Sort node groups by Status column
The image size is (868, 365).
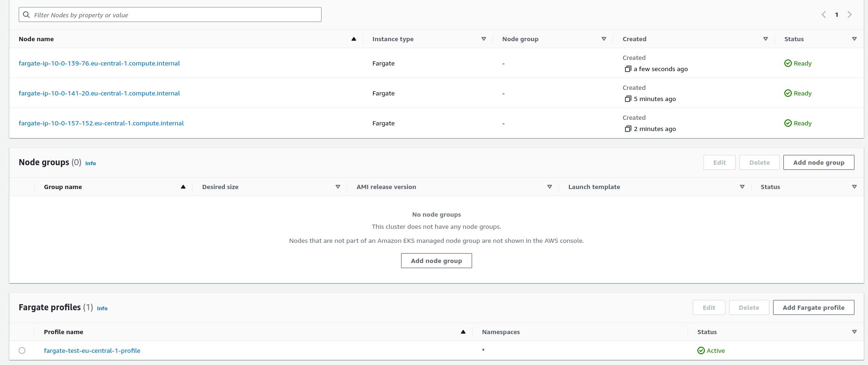854,187
